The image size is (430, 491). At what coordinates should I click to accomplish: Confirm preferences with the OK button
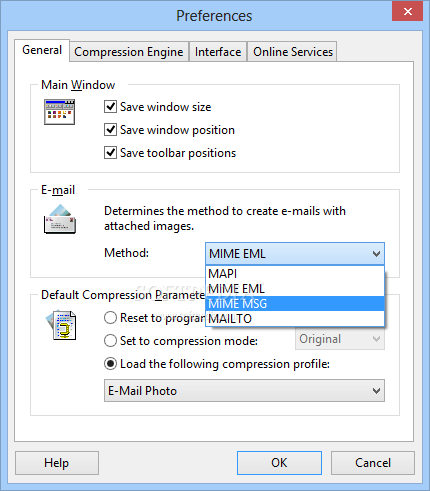[x=279, y=463]
